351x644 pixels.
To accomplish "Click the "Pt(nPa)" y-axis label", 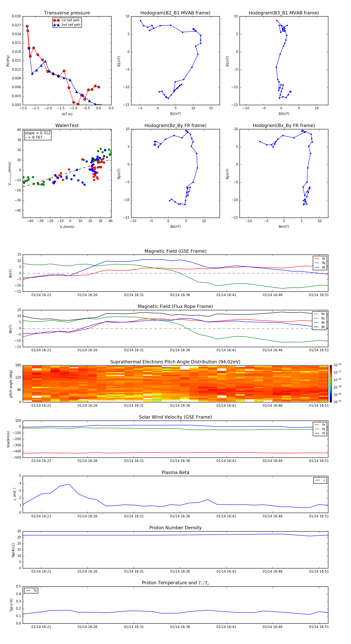I will pyautogui.click(x=8, y=61).
